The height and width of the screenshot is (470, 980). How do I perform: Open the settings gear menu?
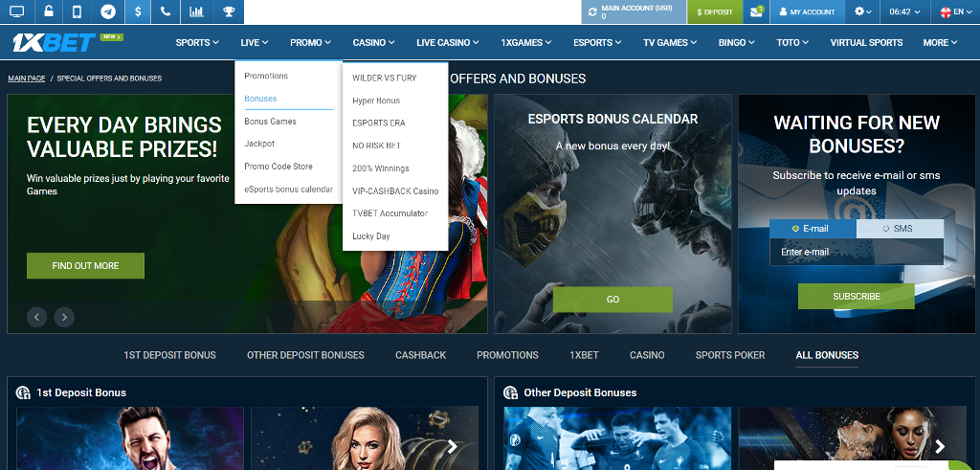[863, 11]
